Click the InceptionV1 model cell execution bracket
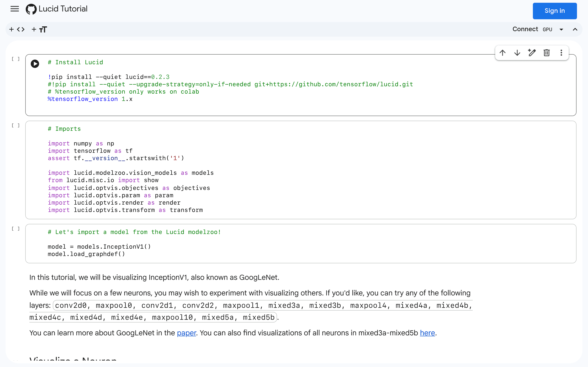Viewport: 588px width, 367px height. 16,229
